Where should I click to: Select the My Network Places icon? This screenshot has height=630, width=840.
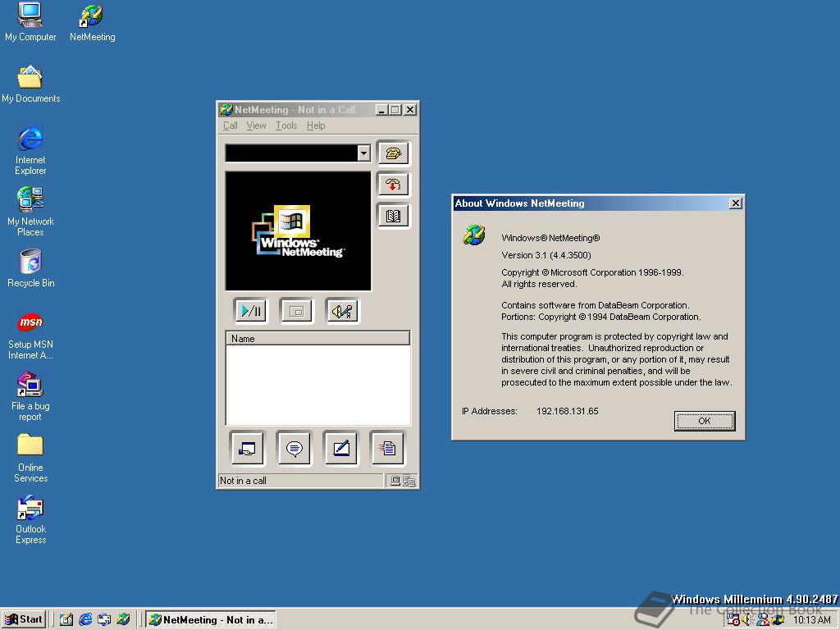(x=30, y=212)
